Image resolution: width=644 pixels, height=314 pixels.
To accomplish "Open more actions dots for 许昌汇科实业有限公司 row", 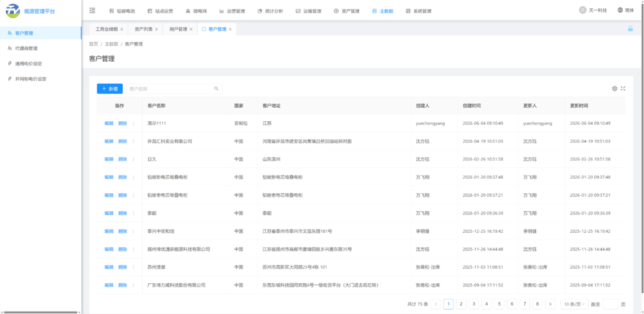I will (x=133, y=142).
